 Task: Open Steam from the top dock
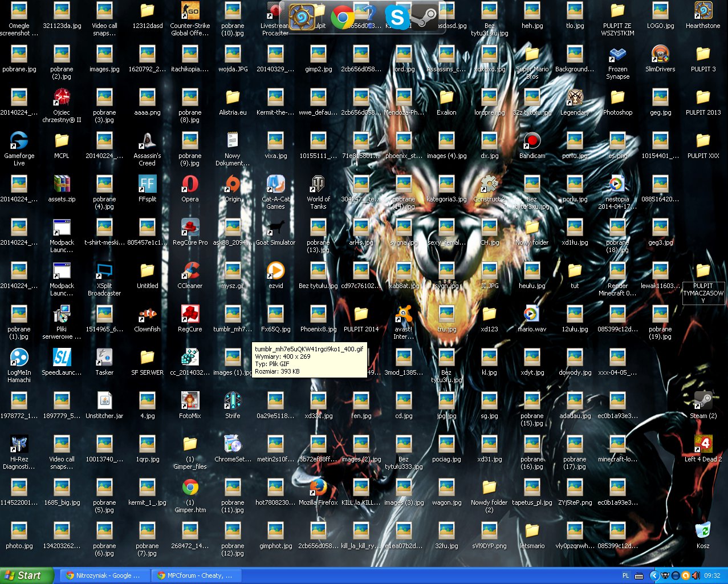424,18
